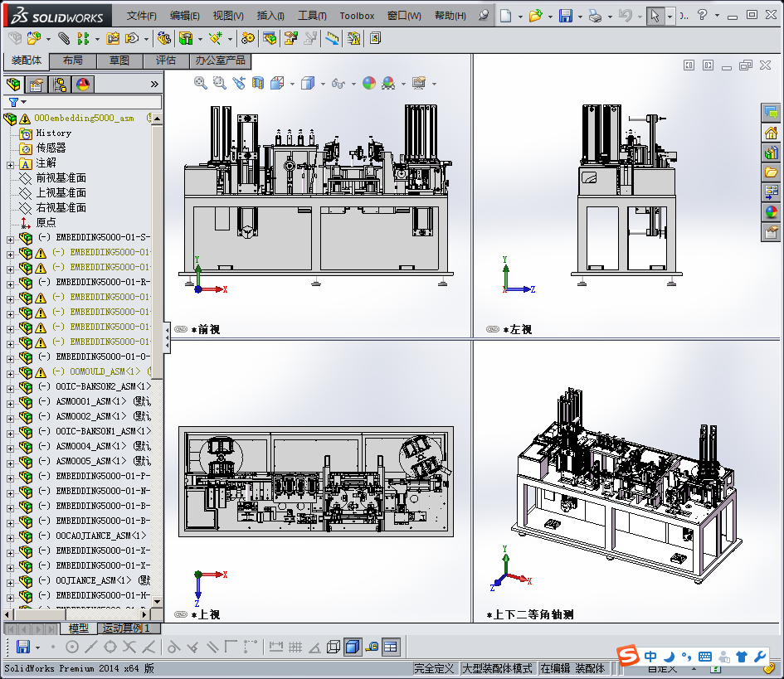The width and height of the screenshot is (784, 679).
Task: Select the 运动算例1 motion study tab
Action: (126, 628)
